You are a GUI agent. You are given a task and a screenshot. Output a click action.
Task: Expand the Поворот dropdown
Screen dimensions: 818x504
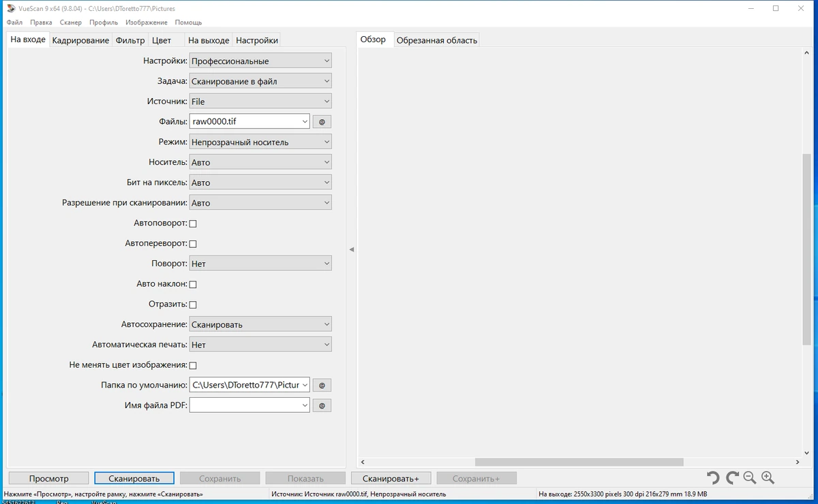click(x=260, y=264)
